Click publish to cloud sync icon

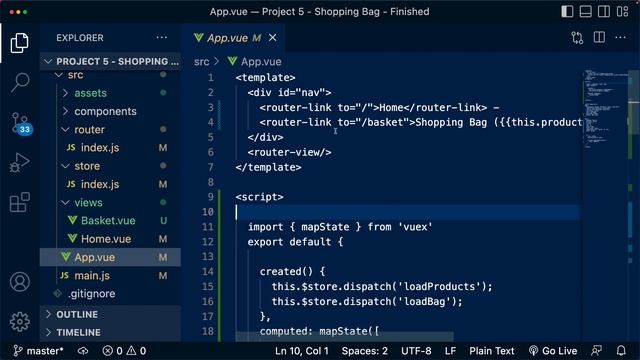pyautogui.click(x=83, y=351)
